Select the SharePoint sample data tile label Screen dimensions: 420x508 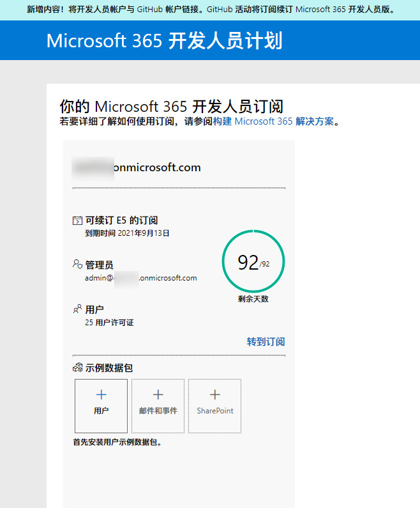point(215,411)
